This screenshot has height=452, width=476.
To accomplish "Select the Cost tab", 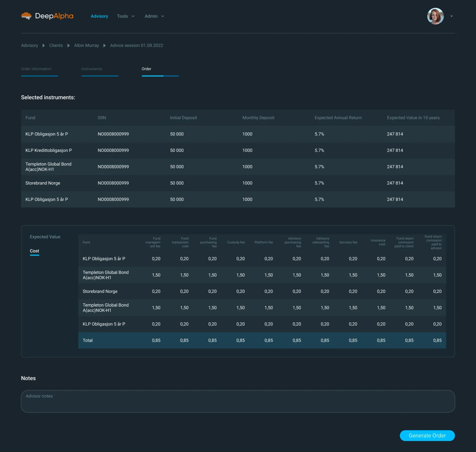I will point(34,251).
